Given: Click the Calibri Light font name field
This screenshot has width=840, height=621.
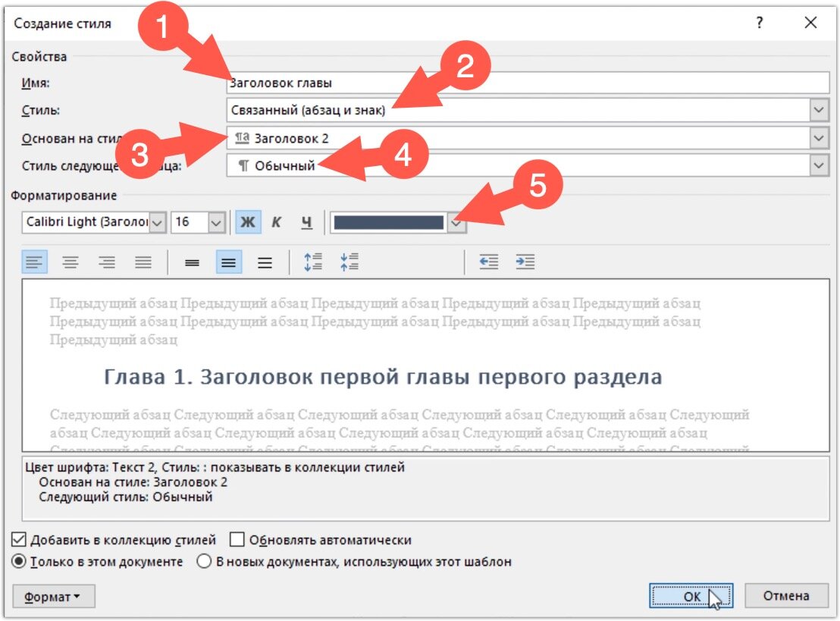Looking at the screenshot, I should point(86,222).
